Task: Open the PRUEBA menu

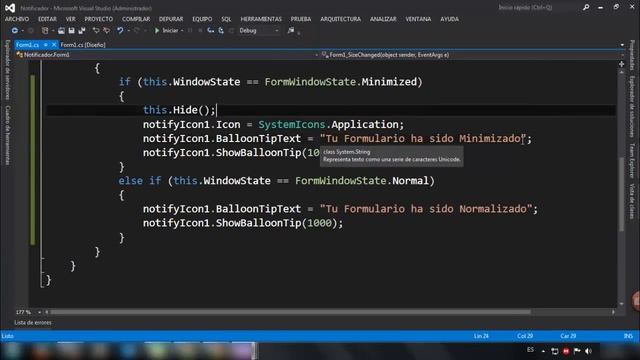Action: pyautogui.click(x=301, y=19)
